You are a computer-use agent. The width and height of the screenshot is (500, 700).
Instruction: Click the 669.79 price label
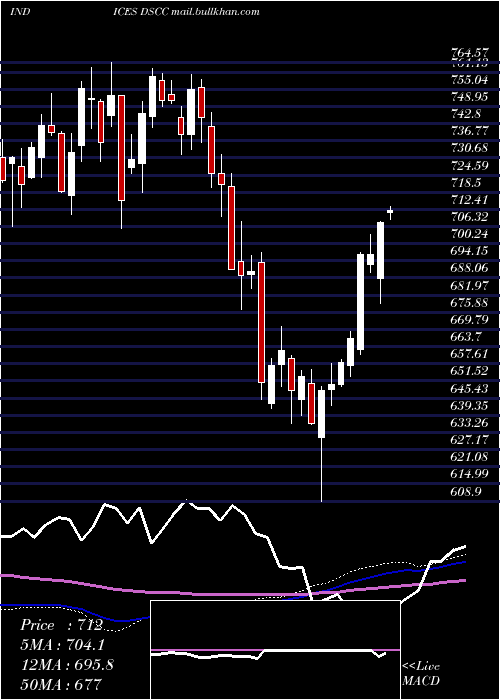pos(470,319)
